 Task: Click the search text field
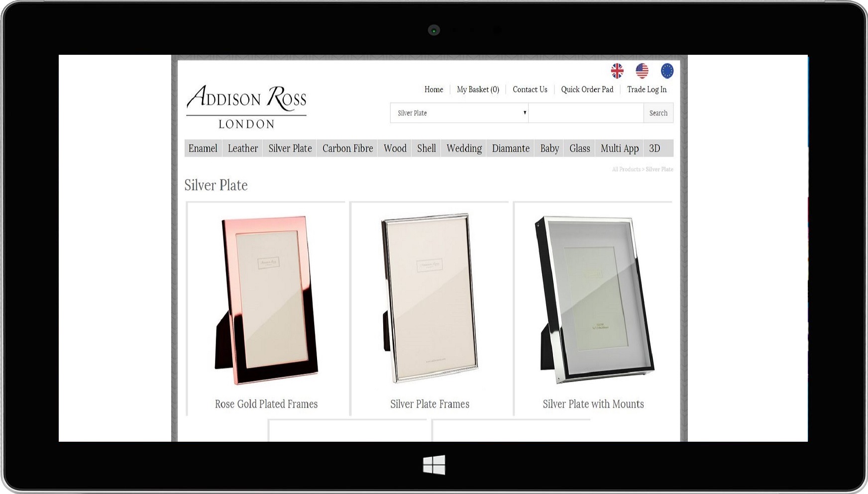(586, 113)
